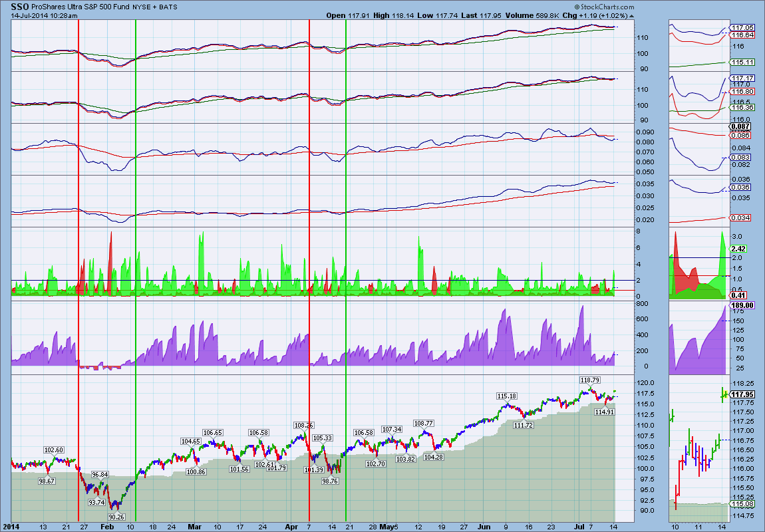765x532 pixels.
Task: Click the green 116.36 tag in the zoom panel
Action: pyautogui.click(x=742, y=107)
